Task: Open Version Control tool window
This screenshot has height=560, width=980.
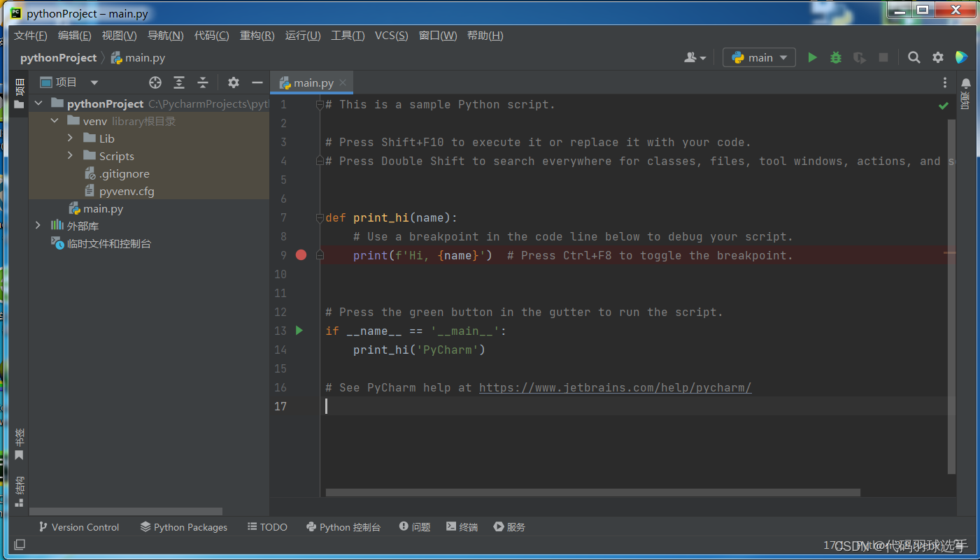Action: tap(79, 527)
